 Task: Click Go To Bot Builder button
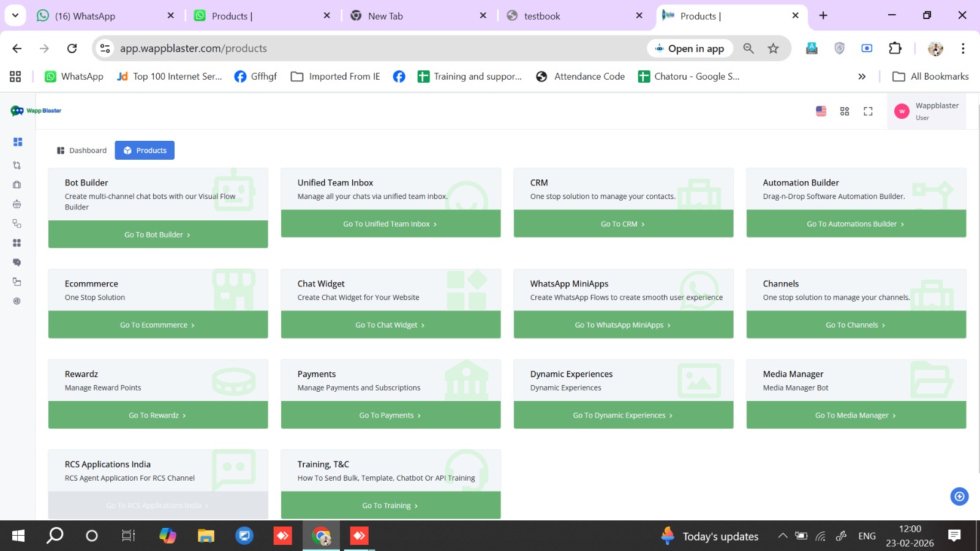pos(158,234)
